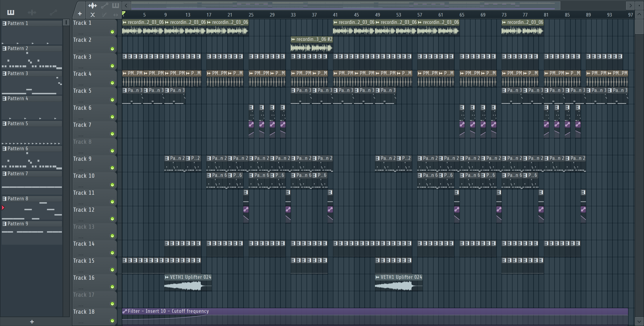Open menu of Filter Cutoff frequency automation clip
644x326 pixels.
125,311
